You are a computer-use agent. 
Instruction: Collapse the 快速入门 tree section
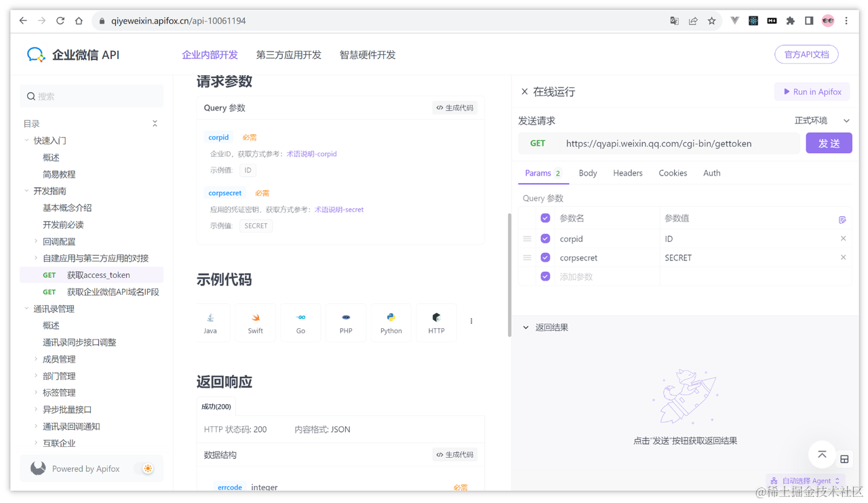pos(26,140)
